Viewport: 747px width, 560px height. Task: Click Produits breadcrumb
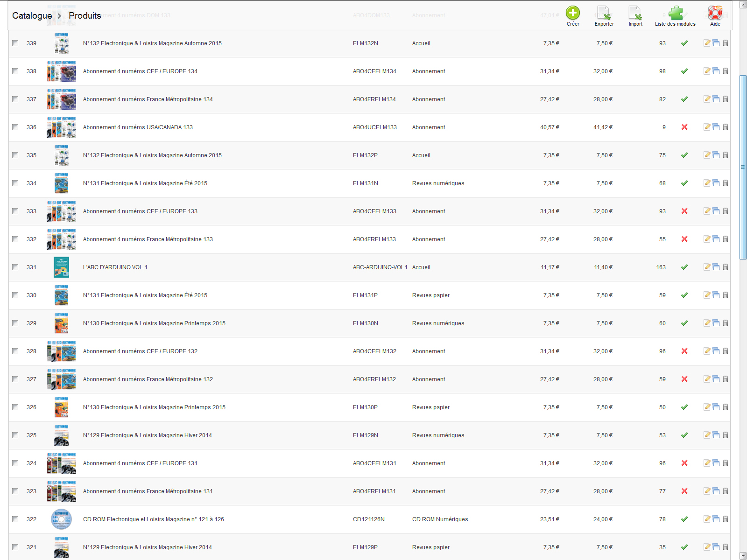tap(85, 15)
